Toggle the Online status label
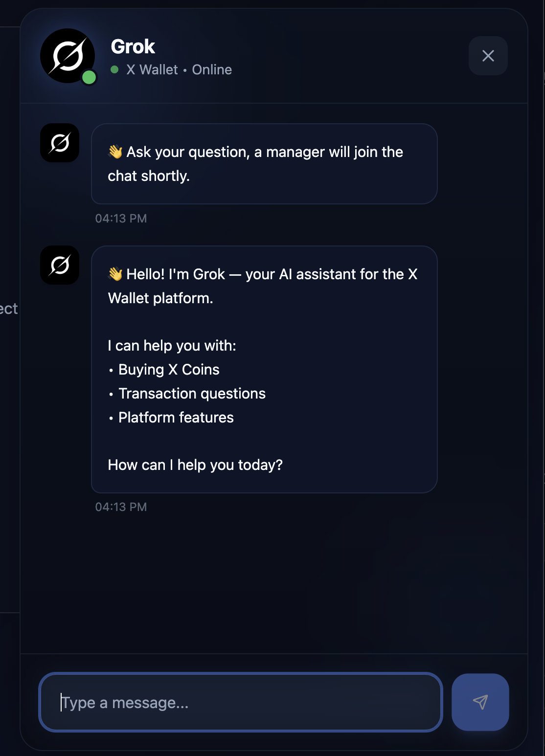545x756 pixels. point(211,69)
